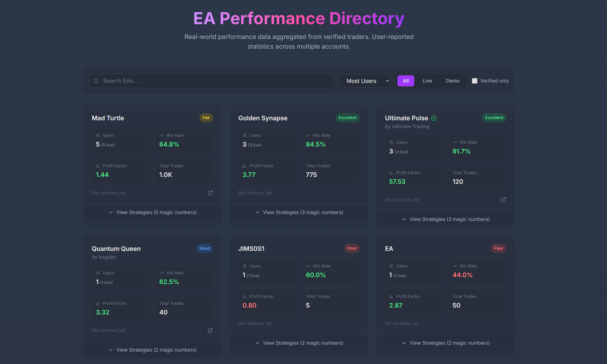Click Users icon in Mad Turtle card
The width and height of the screenshot is (607, 364).
click(x=98, y=135)
